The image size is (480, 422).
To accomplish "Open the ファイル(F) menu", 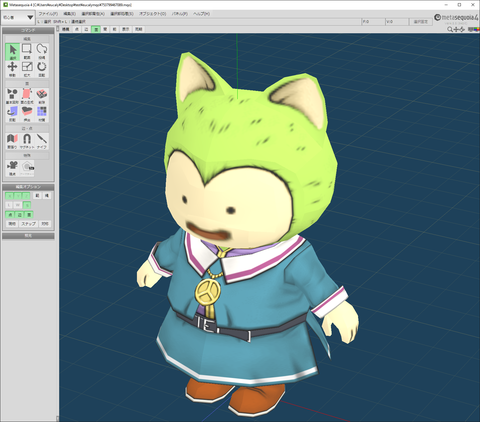I will (x=48, y=14).
